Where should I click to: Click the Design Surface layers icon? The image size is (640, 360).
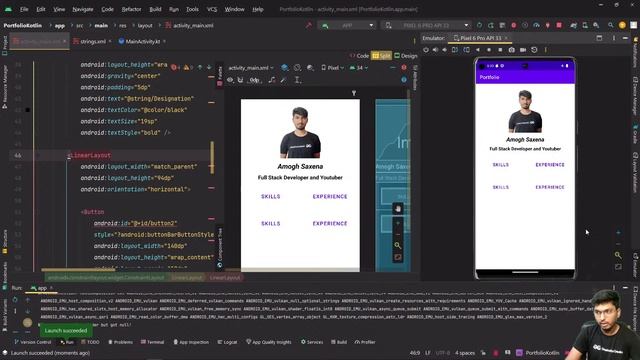[285, 68]
